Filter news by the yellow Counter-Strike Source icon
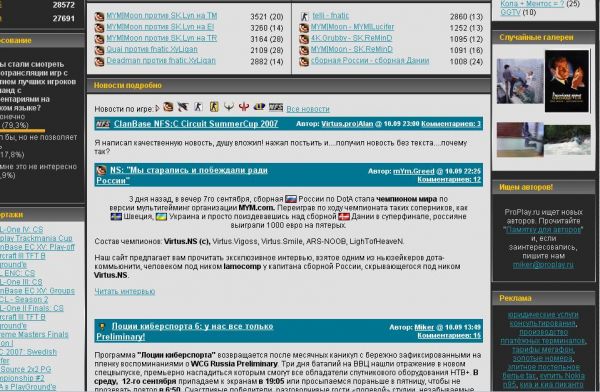Image resolution: width=600 pixels, height=392 pixels. [x=214, y=107]
